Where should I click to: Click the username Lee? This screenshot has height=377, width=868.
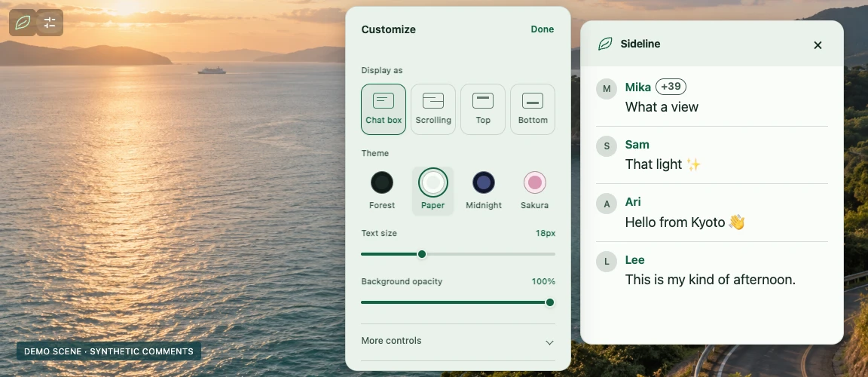point(635,259)
